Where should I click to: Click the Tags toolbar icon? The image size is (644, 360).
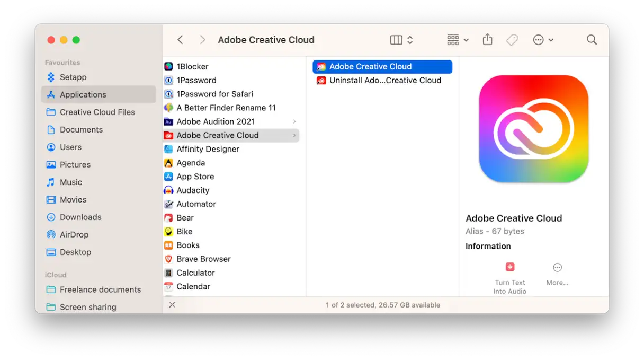click(512, 40)
